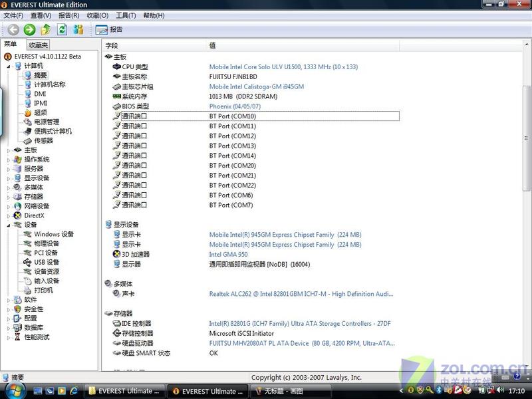
Task: Click the 超频 flame icon
Action: (28, 112)
